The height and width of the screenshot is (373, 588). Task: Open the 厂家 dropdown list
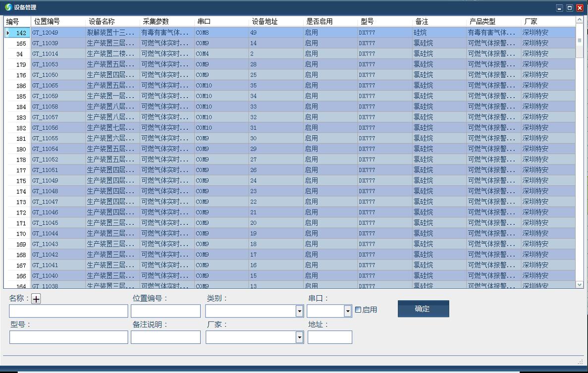(299, 337)
